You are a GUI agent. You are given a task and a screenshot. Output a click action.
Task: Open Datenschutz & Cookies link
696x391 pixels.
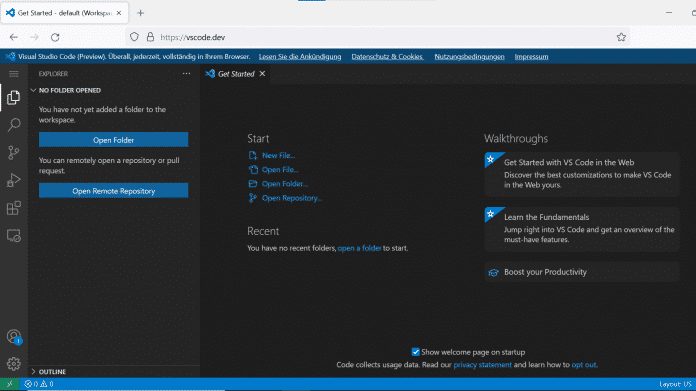pyautogui.click(x=388, y=57)
